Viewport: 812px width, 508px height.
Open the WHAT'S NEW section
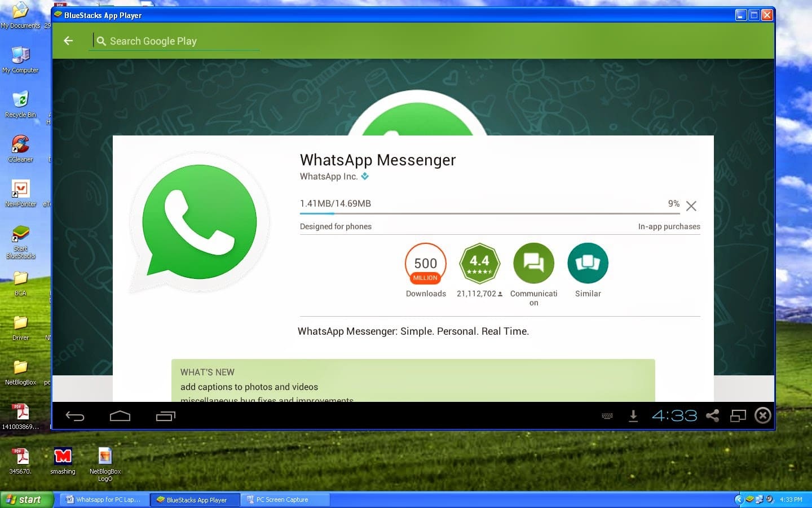coord(413,380)
